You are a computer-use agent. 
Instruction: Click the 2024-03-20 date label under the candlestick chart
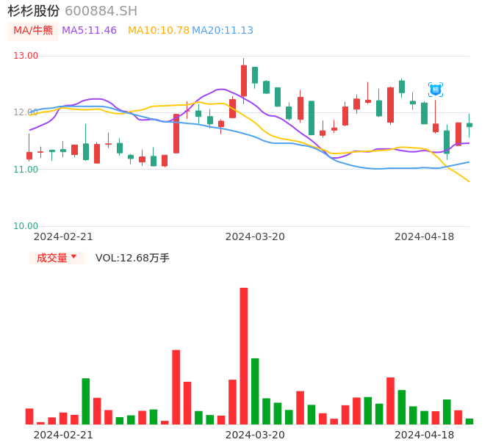click(x=255, y=236)
